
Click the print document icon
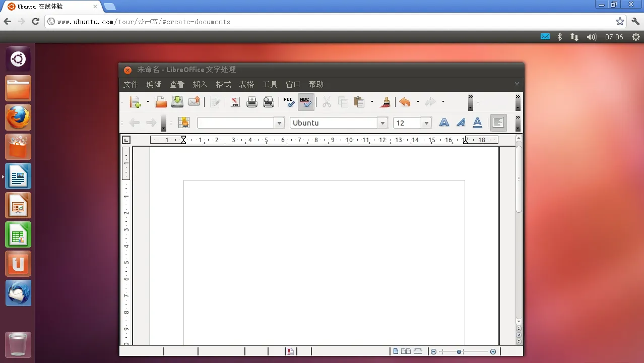(x=252, y=102)
